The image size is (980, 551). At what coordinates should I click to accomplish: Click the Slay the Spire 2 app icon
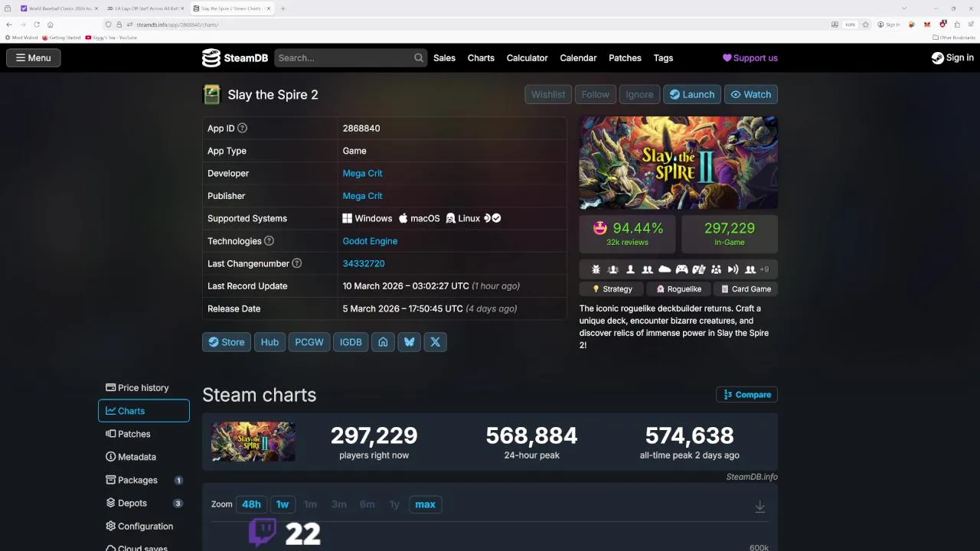[x=211, y=95]
